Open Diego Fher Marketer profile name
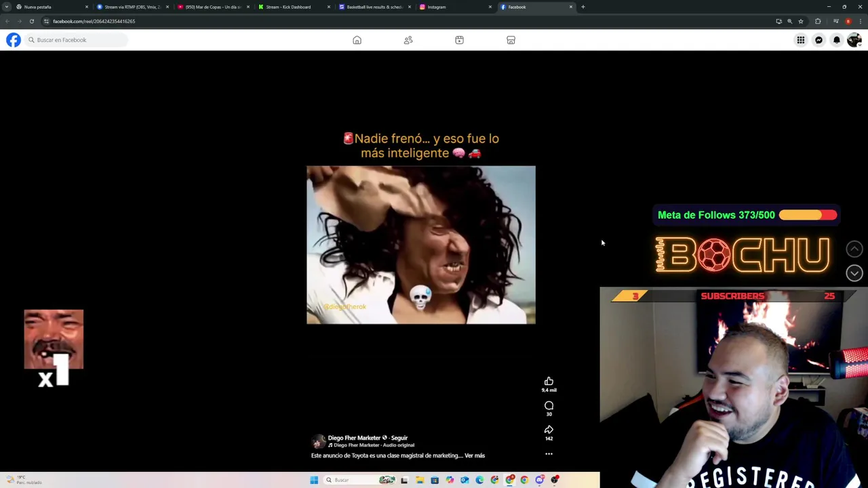Viewport: 868px width, 488px height. tap(354, 438)
